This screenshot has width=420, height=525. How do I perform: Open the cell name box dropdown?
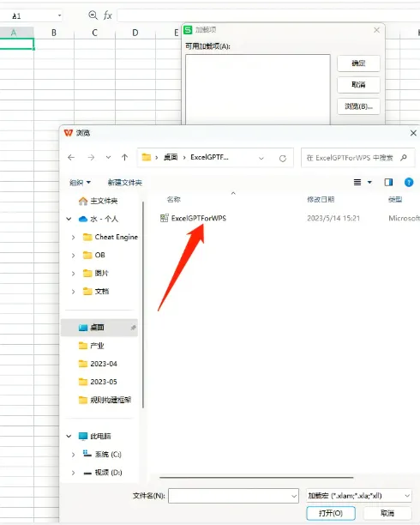click(x=59, y=15)
